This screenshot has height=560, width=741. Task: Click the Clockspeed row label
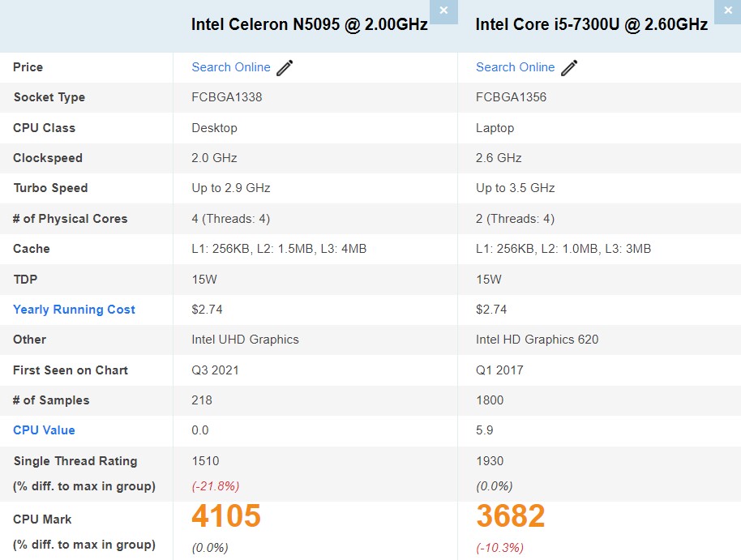(48, 158)
